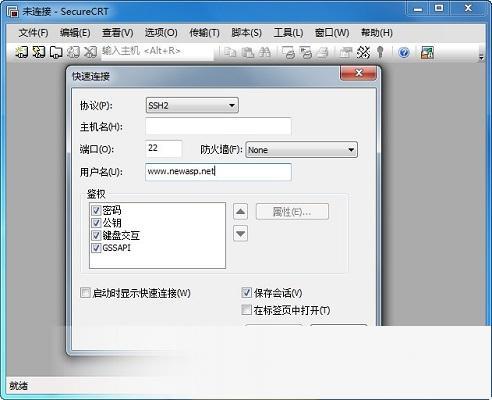Click the 输入主机 host entry box in toolbar
This screenshot has height=400, width=492.
click(x=157, y=52)
